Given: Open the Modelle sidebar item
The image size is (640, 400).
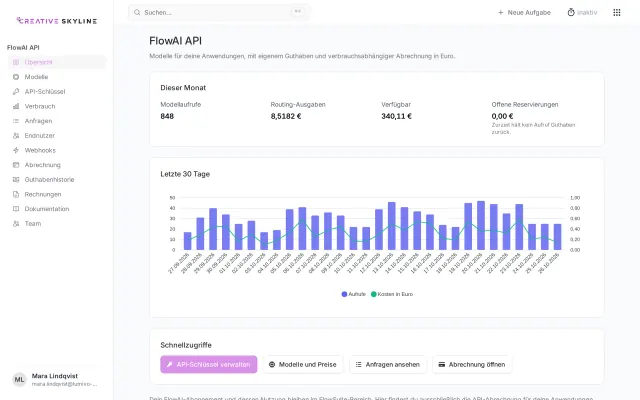Looking at the screenshot, I should coord(57,77).
